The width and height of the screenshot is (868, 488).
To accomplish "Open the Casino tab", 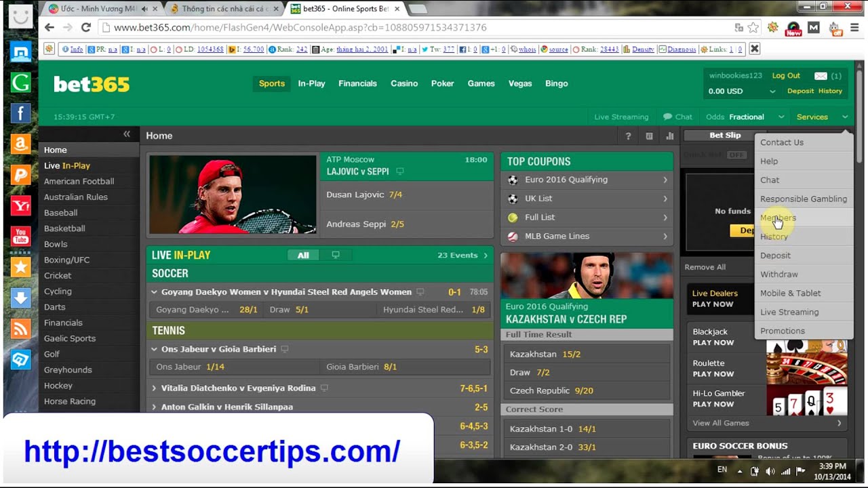I will point(404,83).
